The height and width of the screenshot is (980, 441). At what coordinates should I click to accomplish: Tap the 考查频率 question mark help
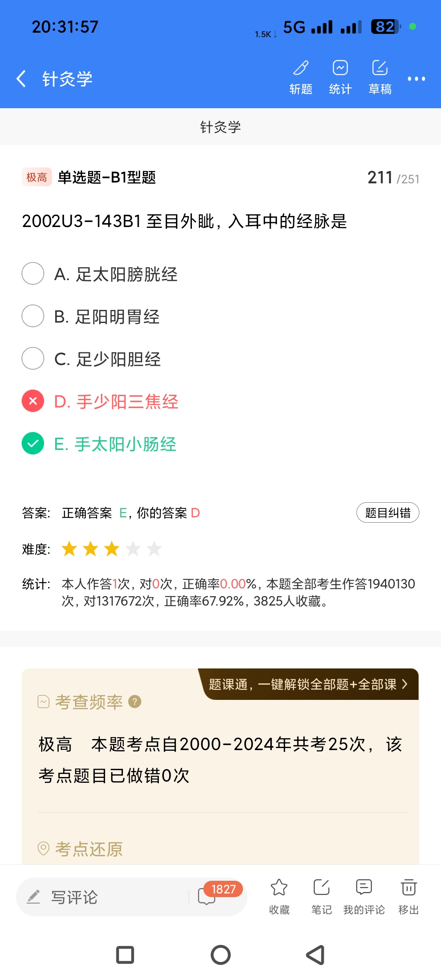click(135, 702)
